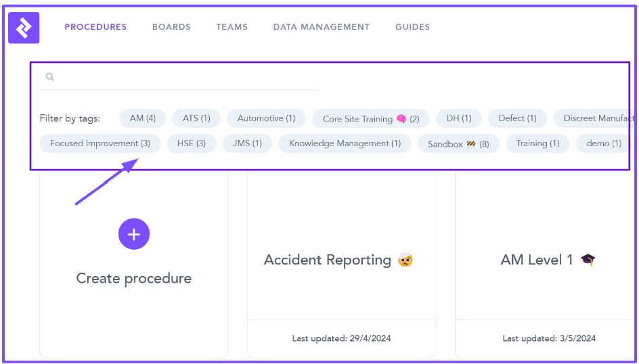639x364 pixels.
Task: Filter by Focused Improvement (3) tag
Action: click(100, 143)
